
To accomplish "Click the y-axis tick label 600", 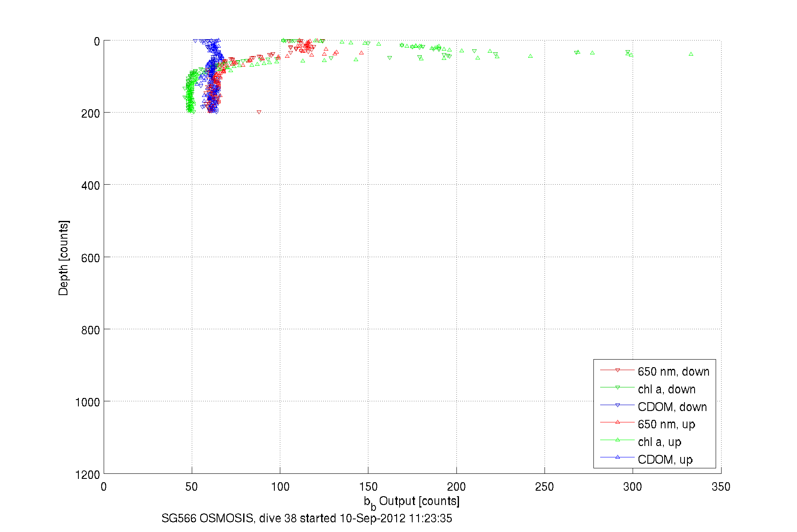I will pyautogui.click(x=91, y=258).
